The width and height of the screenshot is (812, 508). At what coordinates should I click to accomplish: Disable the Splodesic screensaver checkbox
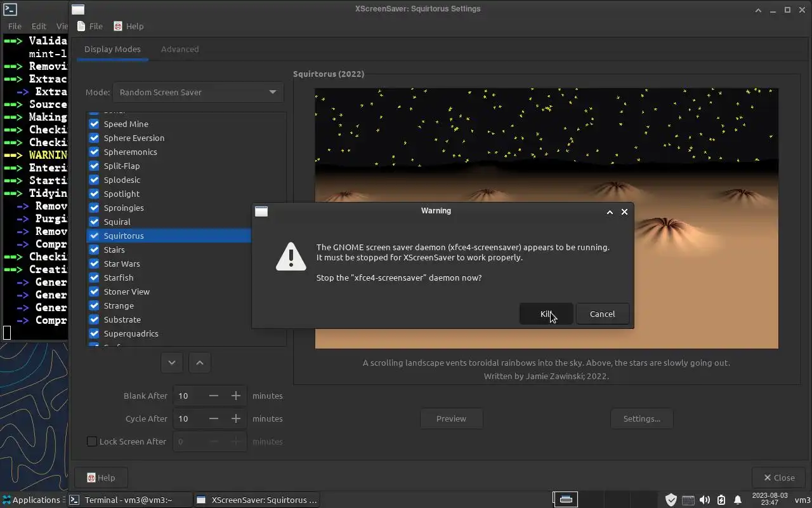pyautogui.click(x=94, y=180)
